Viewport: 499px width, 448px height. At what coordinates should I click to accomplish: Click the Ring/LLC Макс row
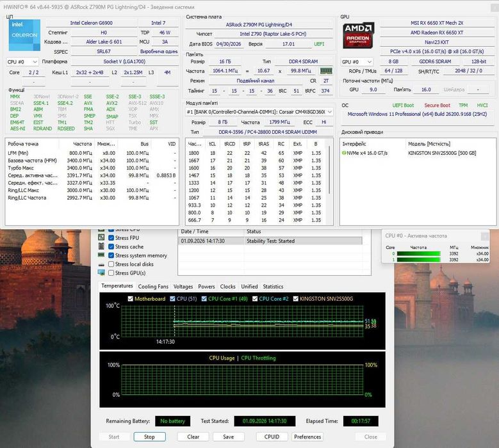point(92,190)
